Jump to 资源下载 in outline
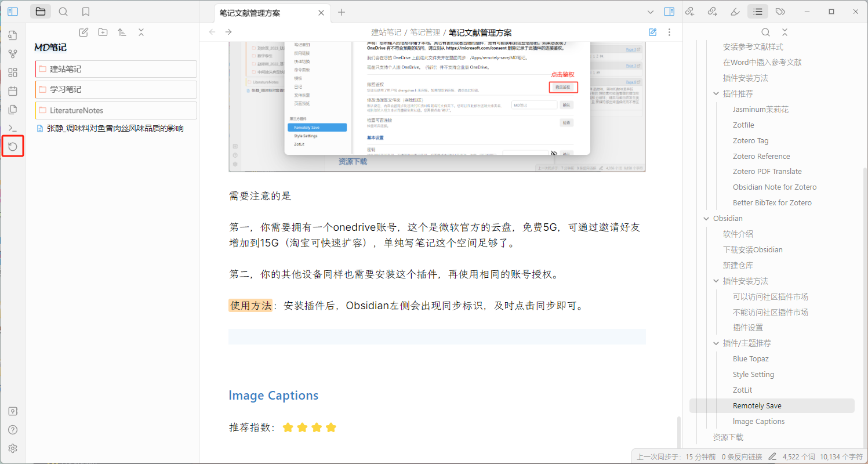The image size is (868, 464). 728,437
